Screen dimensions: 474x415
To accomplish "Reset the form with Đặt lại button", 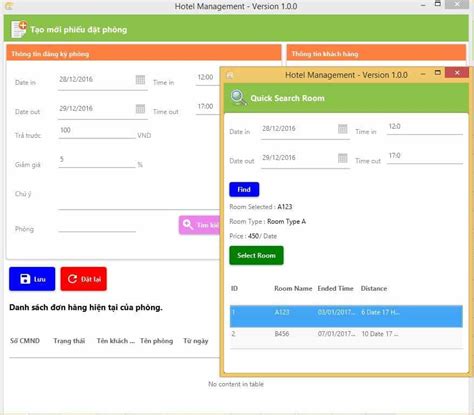I will pos(84,279).
